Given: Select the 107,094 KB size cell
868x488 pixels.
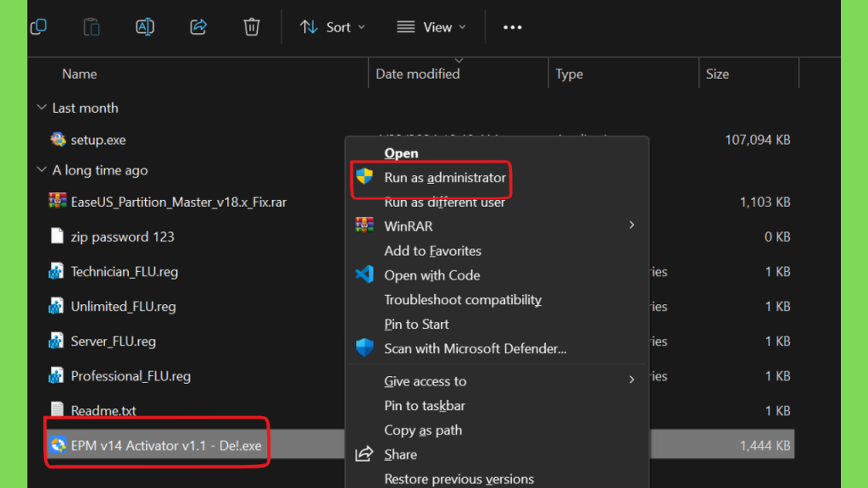Looking at the screenshot, I should [x=757, y=140].
